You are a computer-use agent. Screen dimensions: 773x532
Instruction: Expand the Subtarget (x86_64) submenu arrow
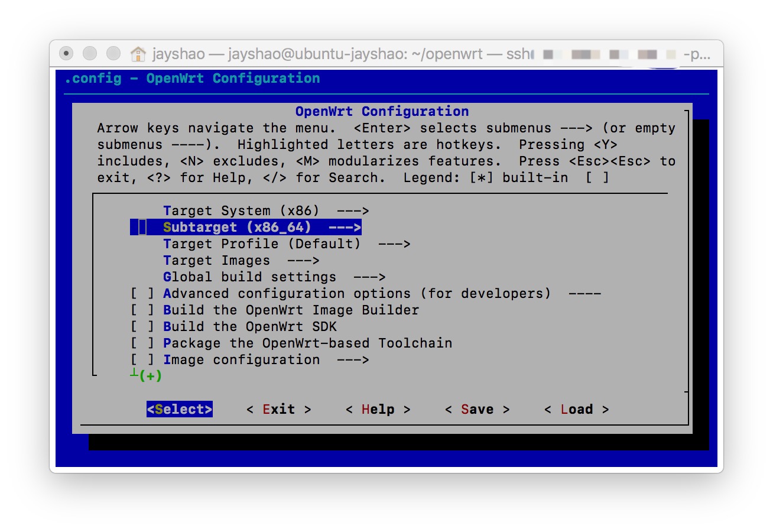(345, 228)
